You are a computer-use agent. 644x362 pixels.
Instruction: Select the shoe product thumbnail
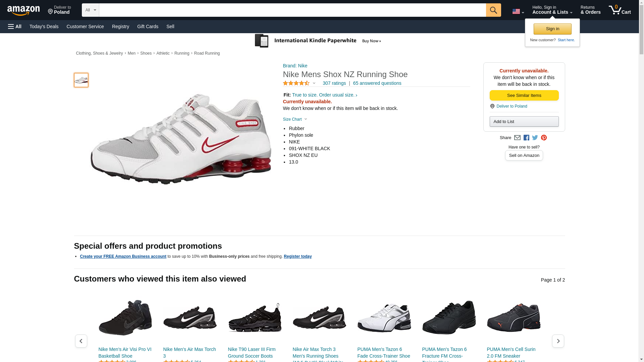tap(81, 80)
